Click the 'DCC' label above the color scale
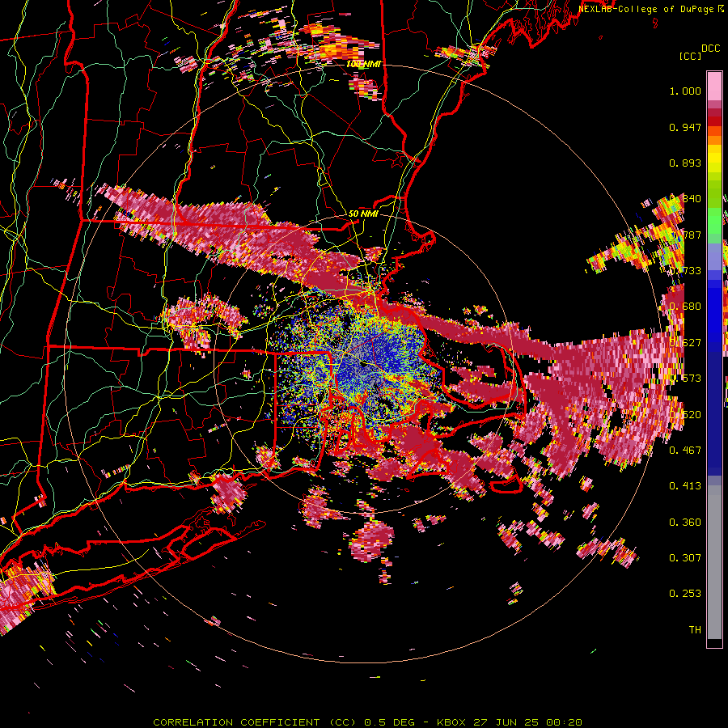Screen dimensions: 728x728 pyautogui.click(x=711, y=49)
